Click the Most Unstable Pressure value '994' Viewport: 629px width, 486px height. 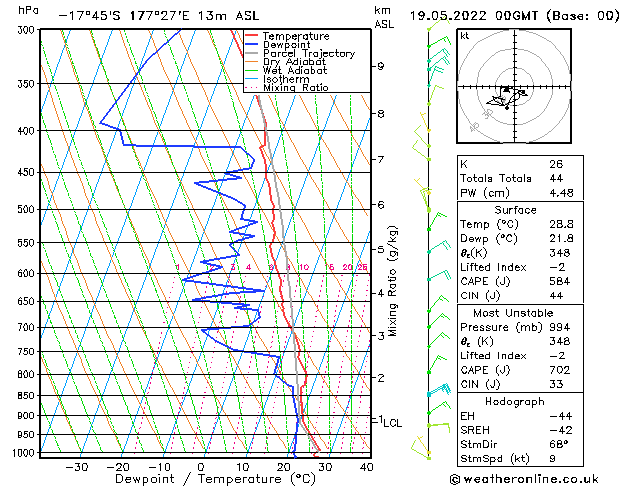tap(560, 327)
